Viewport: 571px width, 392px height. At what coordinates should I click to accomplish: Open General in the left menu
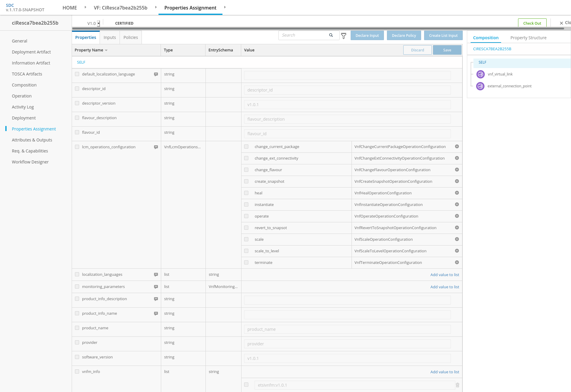point(19,41)
